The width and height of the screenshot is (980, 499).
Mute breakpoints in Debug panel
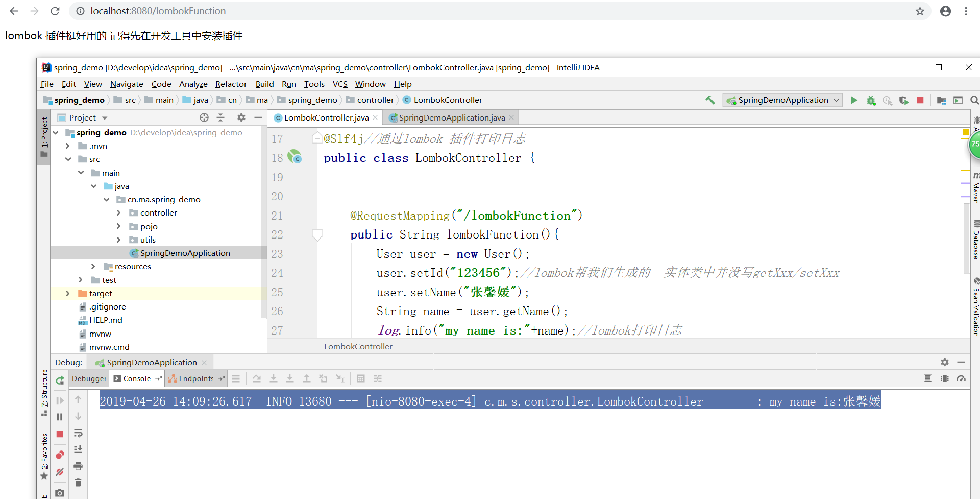click(60, 472)
